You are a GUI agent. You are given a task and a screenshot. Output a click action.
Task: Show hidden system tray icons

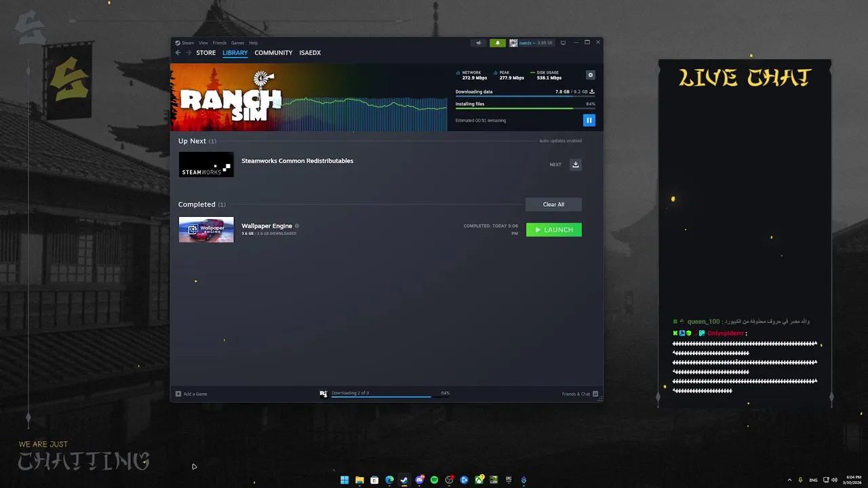(x=789, y=480)
